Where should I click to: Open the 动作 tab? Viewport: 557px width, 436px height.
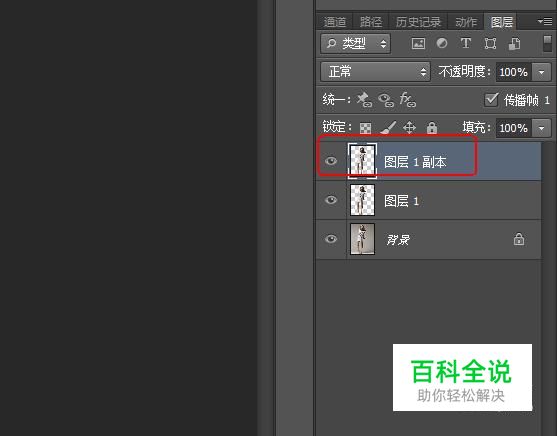(466, 22)
